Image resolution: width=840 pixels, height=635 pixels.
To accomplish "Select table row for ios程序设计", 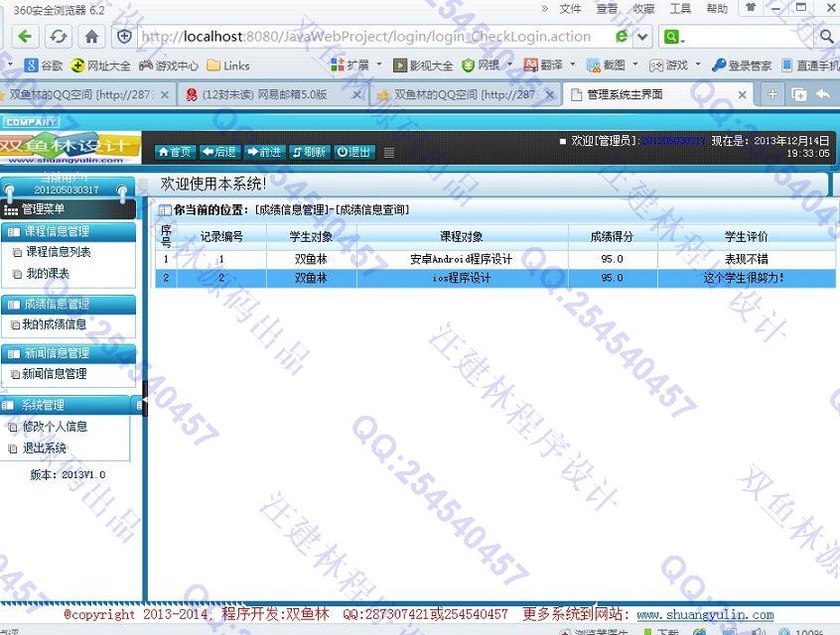I will 495,278.
